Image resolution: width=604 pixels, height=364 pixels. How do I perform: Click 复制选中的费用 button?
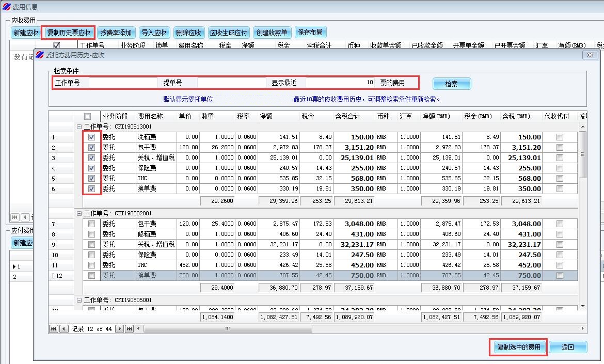[x=518, y=347]
